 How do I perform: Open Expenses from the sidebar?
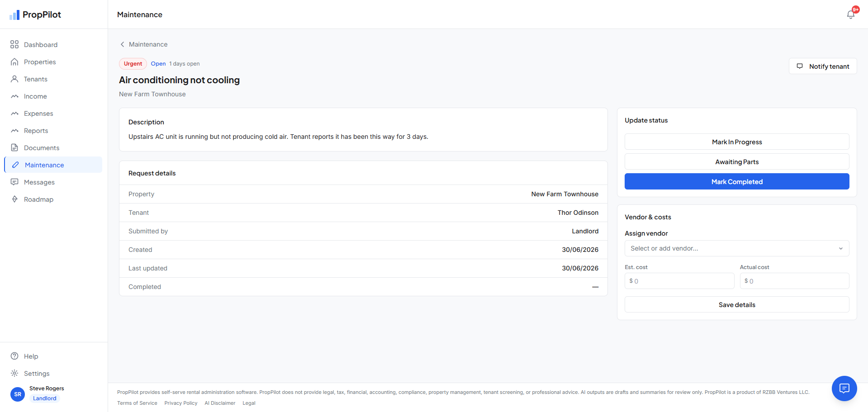(53, 113)
